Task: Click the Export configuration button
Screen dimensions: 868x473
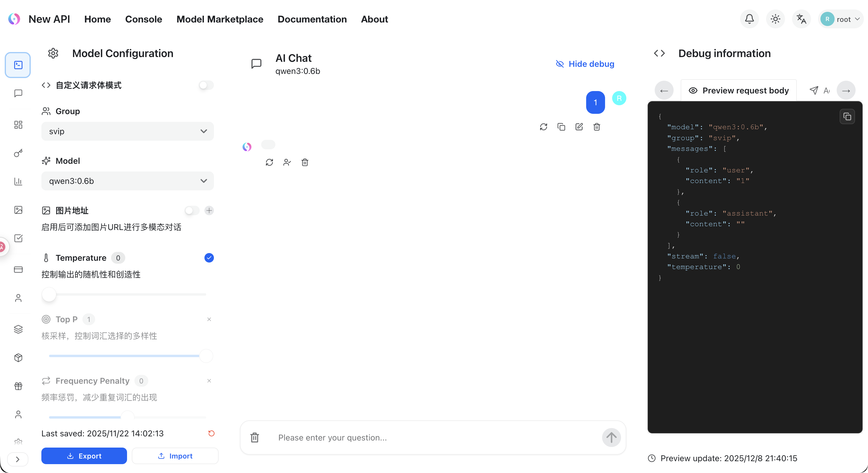Action: pos(84,456)
